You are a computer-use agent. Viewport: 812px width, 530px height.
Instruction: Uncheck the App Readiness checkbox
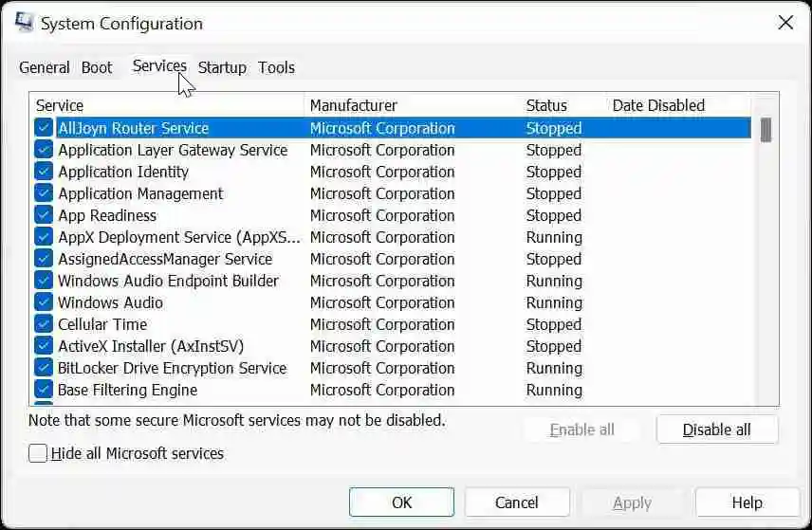[44, 215]
